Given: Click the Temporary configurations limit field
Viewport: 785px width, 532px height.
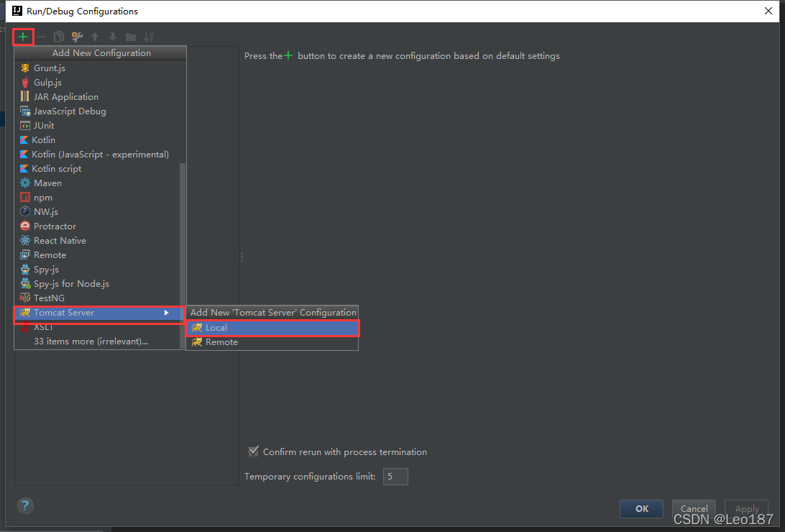Looking at the screenshot, I should (x=395, y=477).
